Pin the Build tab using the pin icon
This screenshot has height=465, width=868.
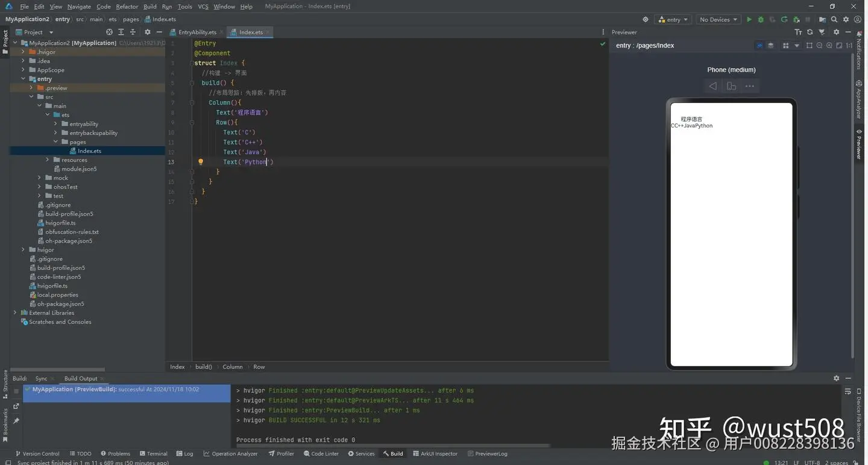pyautogui.click(x=16, y=421)
